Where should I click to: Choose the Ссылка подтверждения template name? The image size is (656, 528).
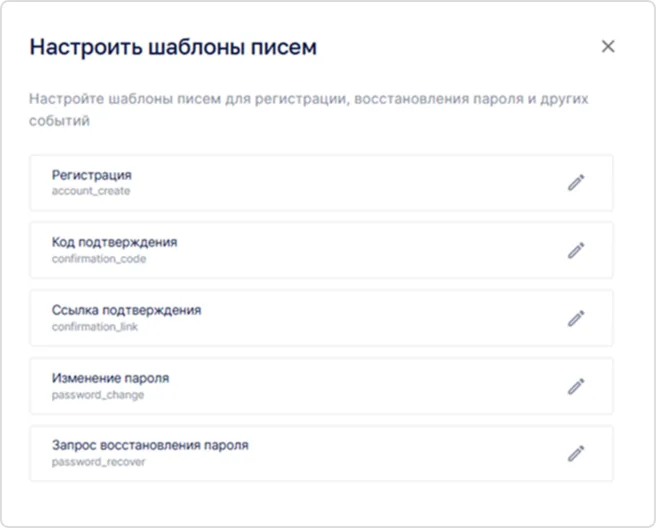pos(126,310)
